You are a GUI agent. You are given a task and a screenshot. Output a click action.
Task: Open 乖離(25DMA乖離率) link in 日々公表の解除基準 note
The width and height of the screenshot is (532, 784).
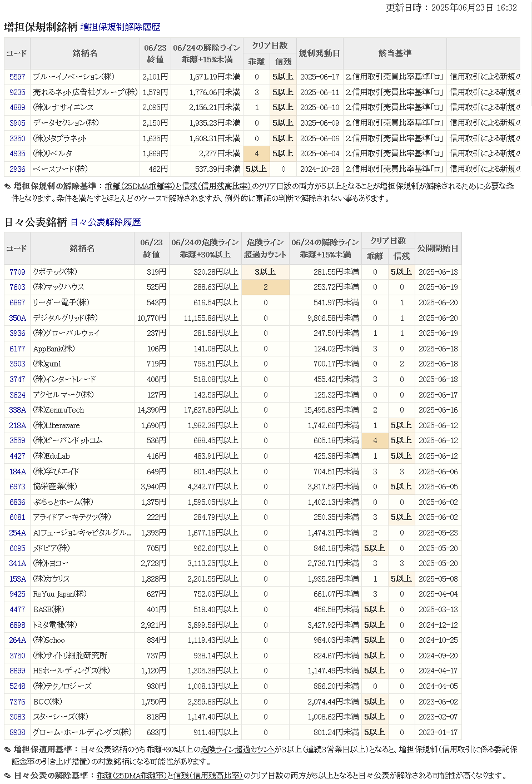tap(132, 776)
